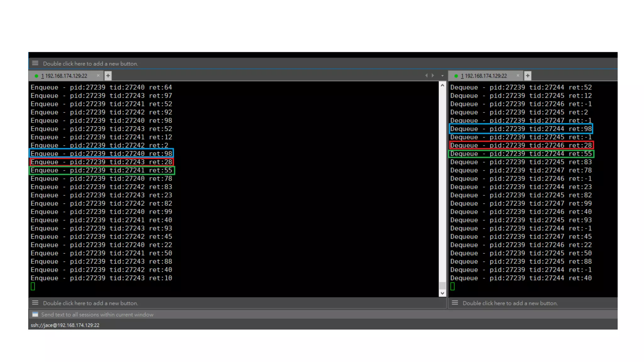Open the tab list dropdown arrow

(x=442, y=76)
